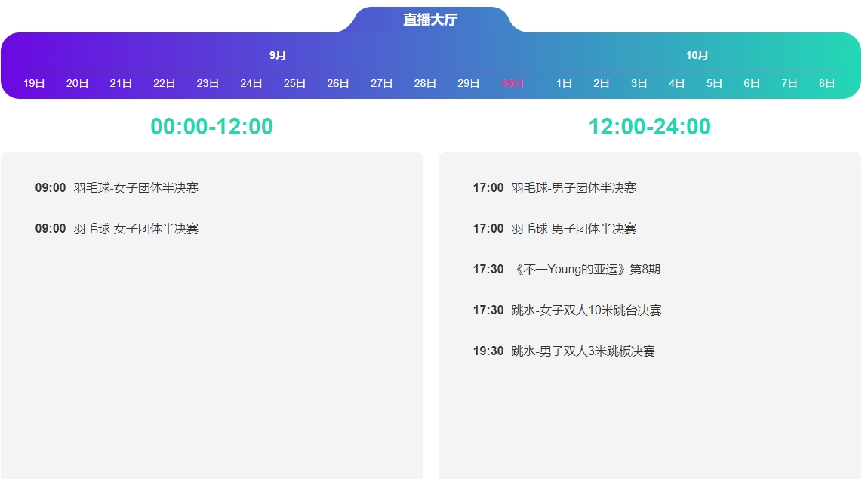Open the first 09:00 羽毛球-女子团体半决赛 entry
Image resolution: width=868 pixels, height=479 pixels.
(136, 188)
